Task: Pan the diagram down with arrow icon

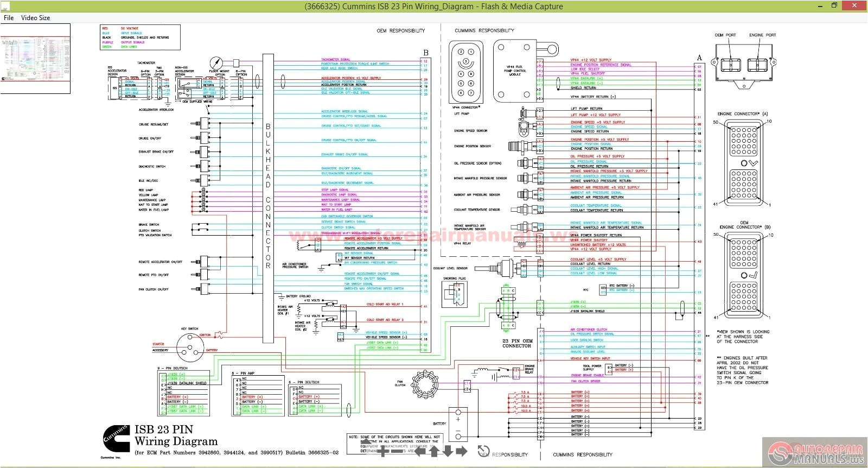Action: pos(448,451)
